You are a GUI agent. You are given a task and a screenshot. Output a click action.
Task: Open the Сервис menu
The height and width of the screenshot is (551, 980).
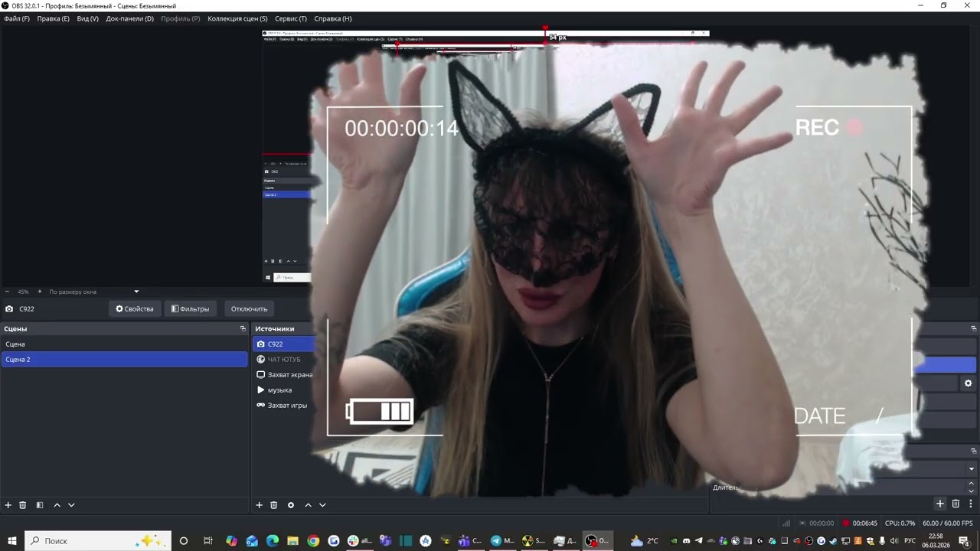point(291,18)
